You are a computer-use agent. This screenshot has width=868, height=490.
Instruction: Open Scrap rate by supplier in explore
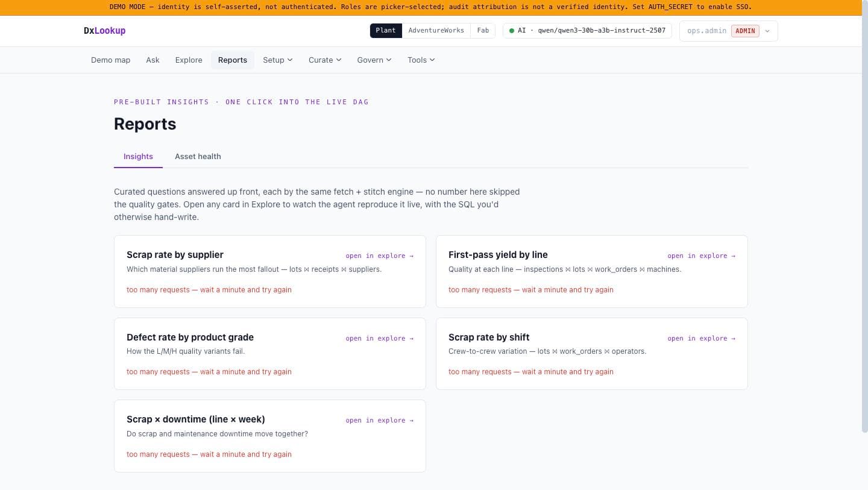click(380, 256)
